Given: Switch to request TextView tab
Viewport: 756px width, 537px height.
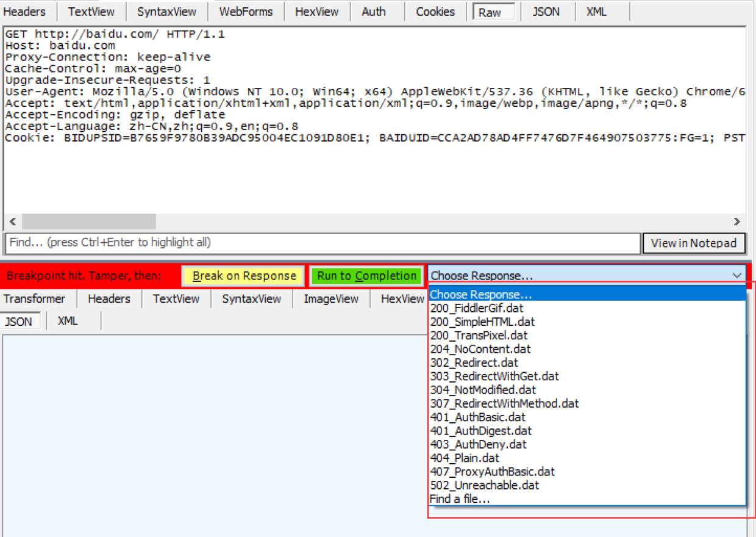Looking at the screenshot, I should point(91,12).
